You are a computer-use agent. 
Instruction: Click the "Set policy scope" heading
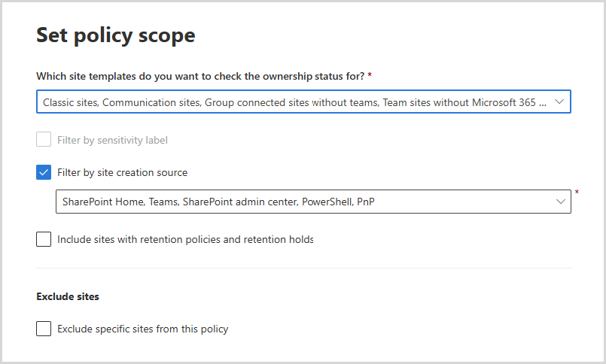click(x=115, y=35)
